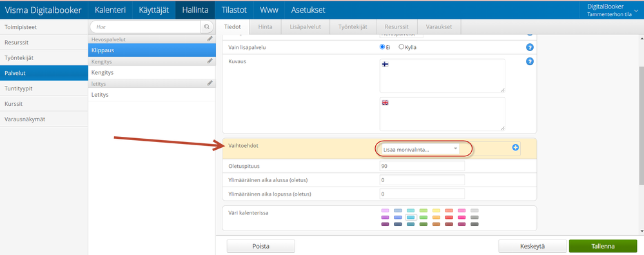Click the Ylimääräinen aika lopussa field

pyautogui.click(x=422, y=194)
